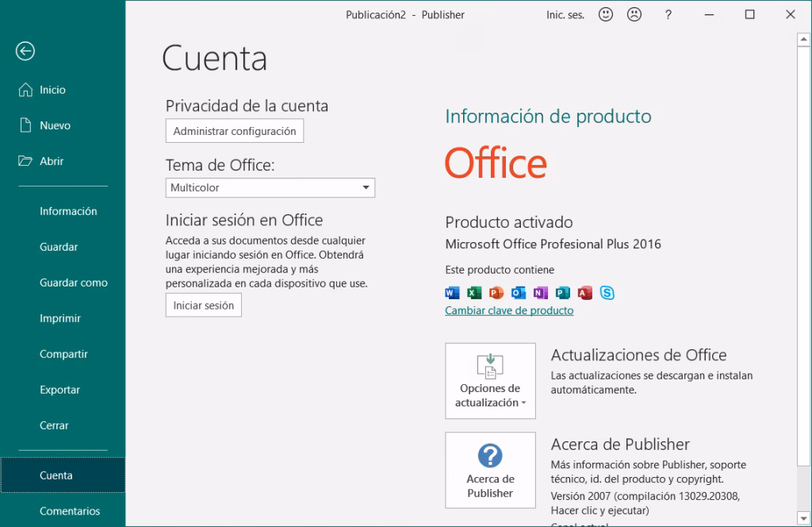Image resolution: width=812 pixels, height=527 pixels.
Task: Maximize the Publisher window
Action: tap(749, 14)
